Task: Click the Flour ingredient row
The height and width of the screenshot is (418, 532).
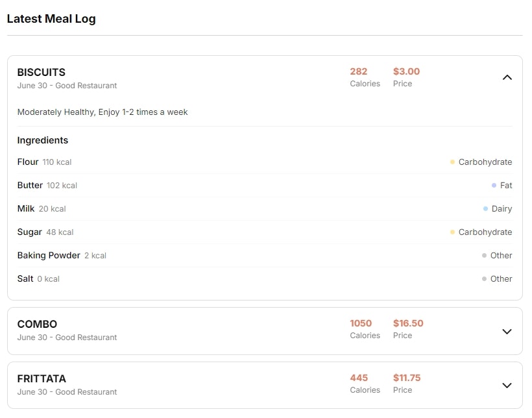Action: (265, 162)
